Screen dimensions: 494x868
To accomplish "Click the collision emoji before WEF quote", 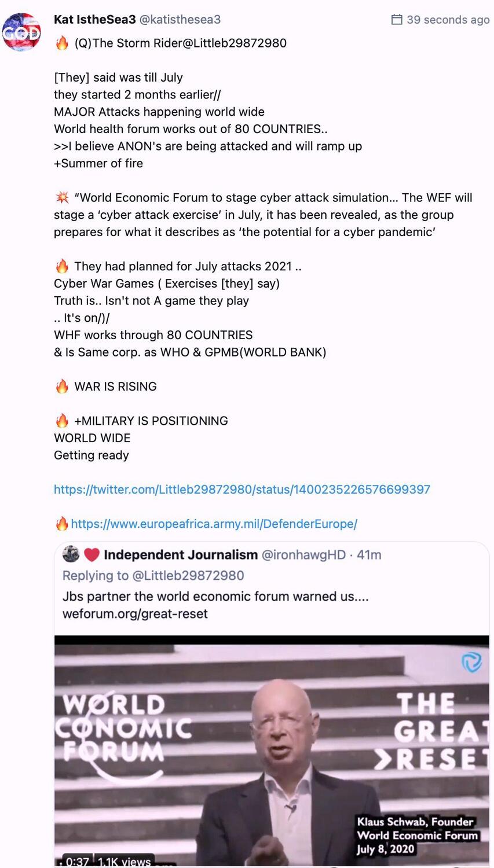I will 62,197.
